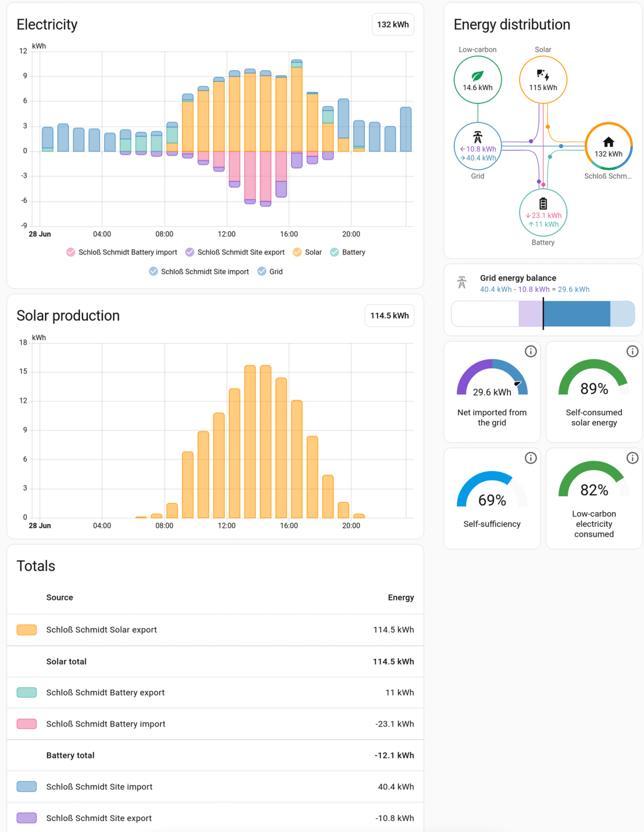
Task: Click the purple Site export color swatch
Action: (x=27, y=818)
